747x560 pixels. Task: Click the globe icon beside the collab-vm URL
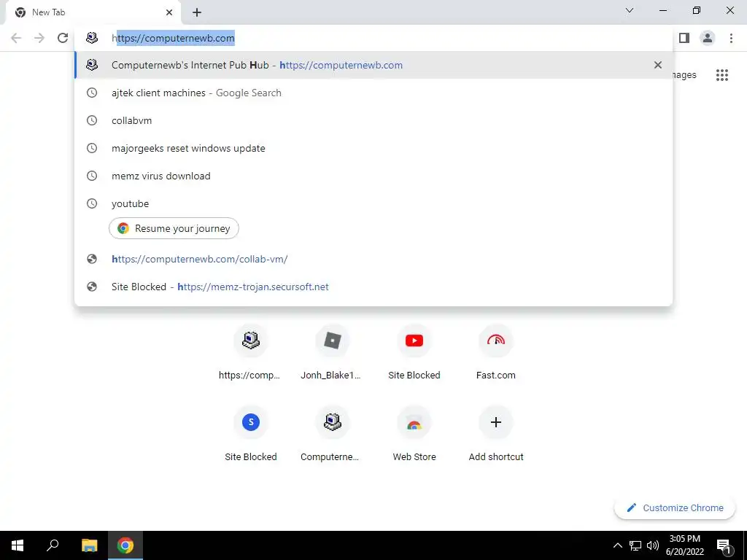coord(91,259)
